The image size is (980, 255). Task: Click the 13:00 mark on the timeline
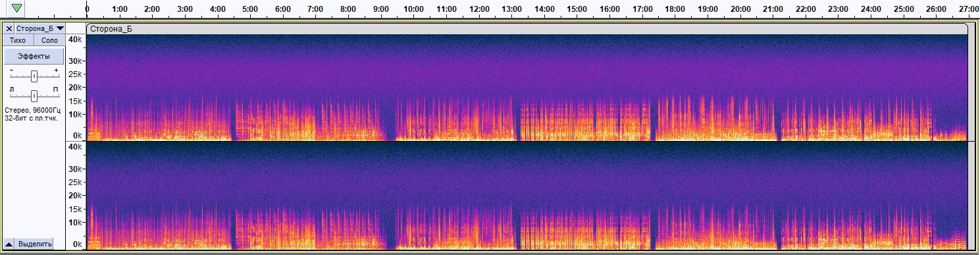point(511,9)
